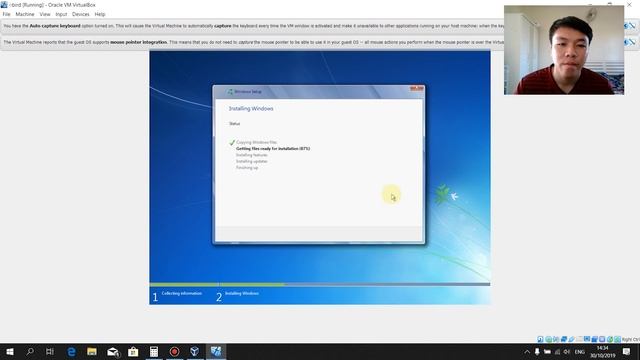The height and width of the screenshot is (360, 640).
Task: Click the CPU features status icon
Action: click(x=602, y=339)
